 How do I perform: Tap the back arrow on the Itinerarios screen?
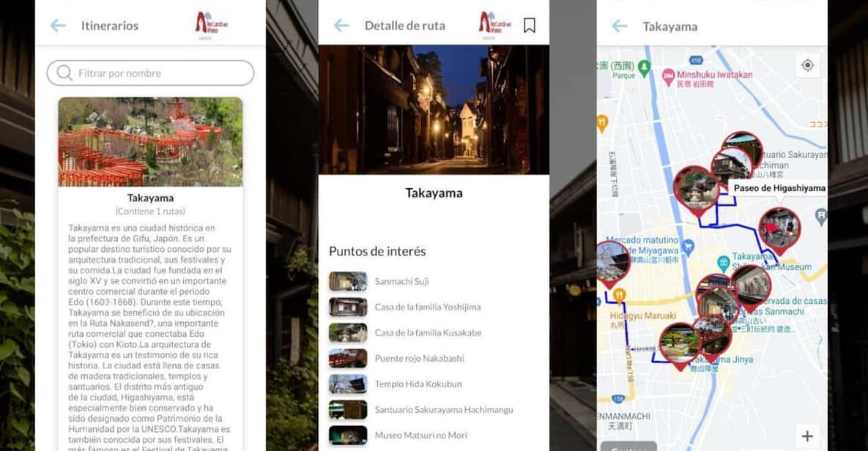[x=57, y=26]
